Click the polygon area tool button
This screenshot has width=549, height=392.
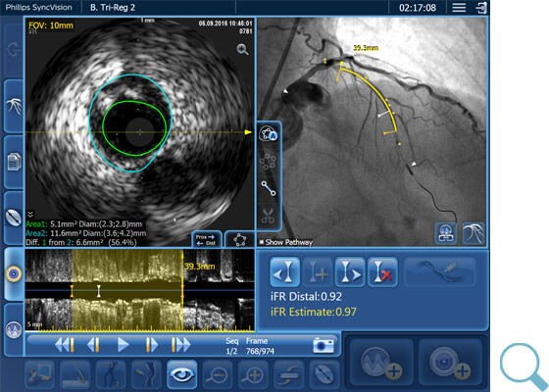click(x=240, y=240)
